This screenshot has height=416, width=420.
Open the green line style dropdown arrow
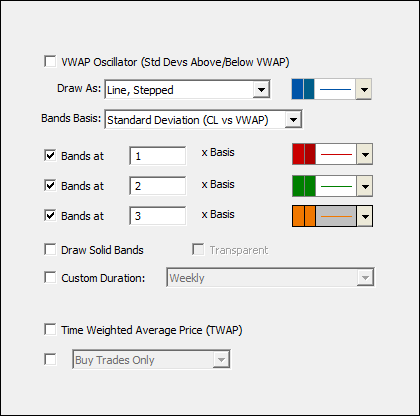pyautogui.click(x=364, y=186)
